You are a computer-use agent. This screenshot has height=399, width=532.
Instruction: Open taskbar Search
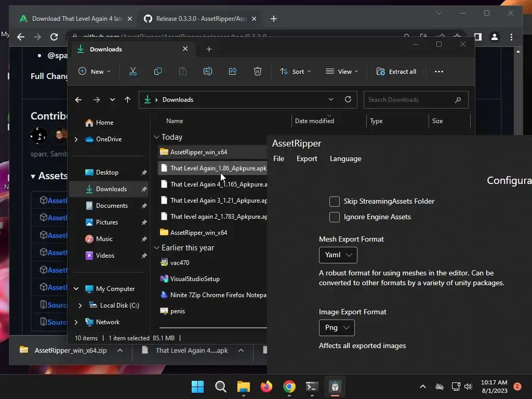click(x=220, y=387)
